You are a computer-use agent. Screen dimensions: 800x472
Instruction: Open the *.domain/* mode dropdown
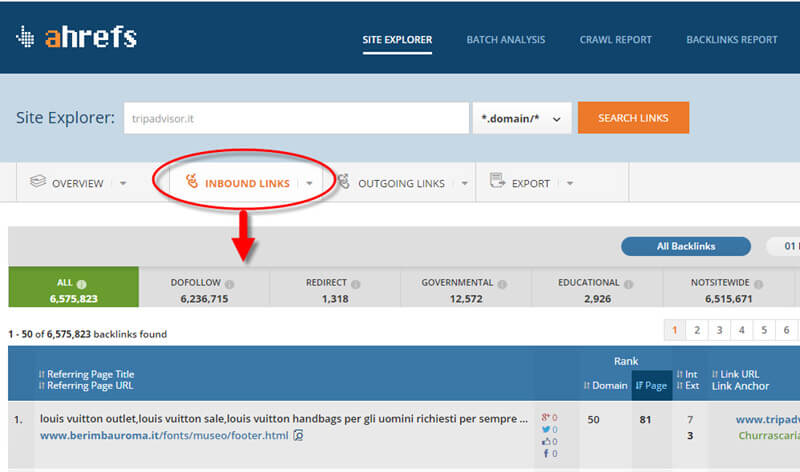[x=521, y=118]
